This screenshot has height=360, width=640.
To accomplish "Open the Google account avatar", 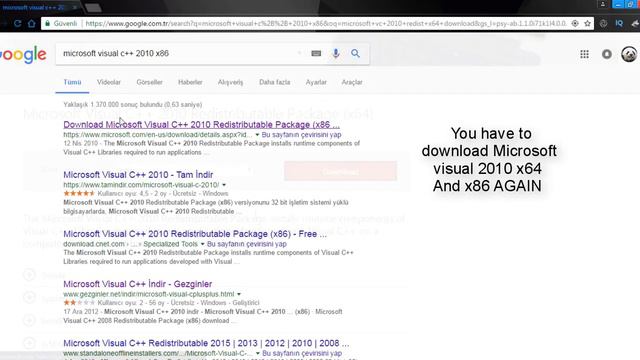I will coord(629,54).
